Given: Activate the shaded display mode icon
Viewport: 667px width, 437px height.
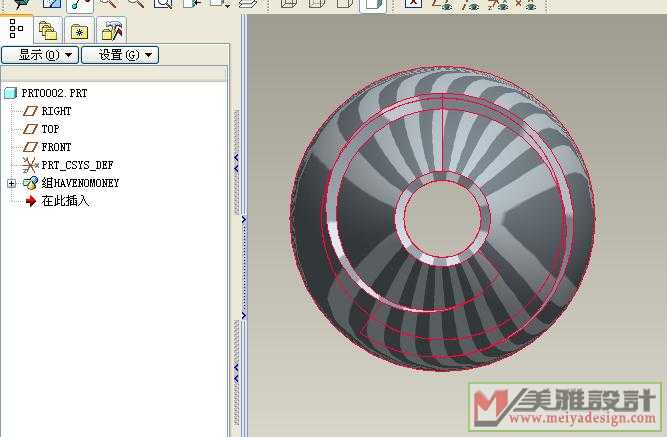Looking at the screenshot, I should pos(372,4).
